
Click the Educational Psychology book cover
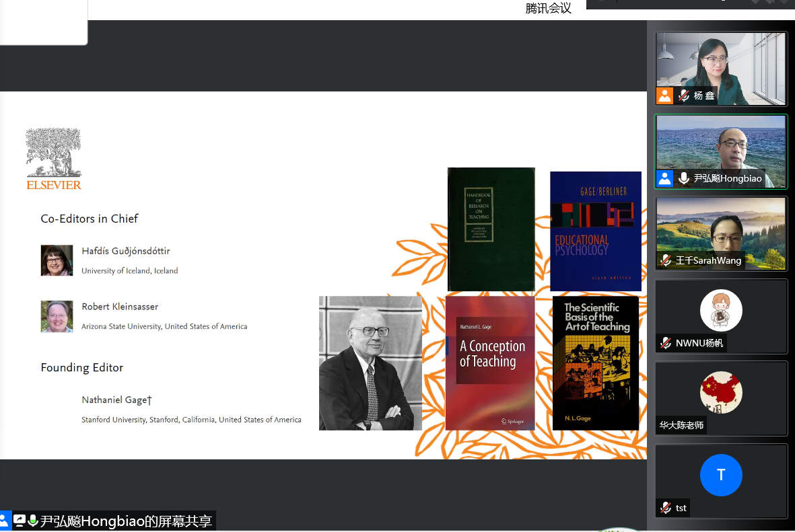(x=595, y=231)
